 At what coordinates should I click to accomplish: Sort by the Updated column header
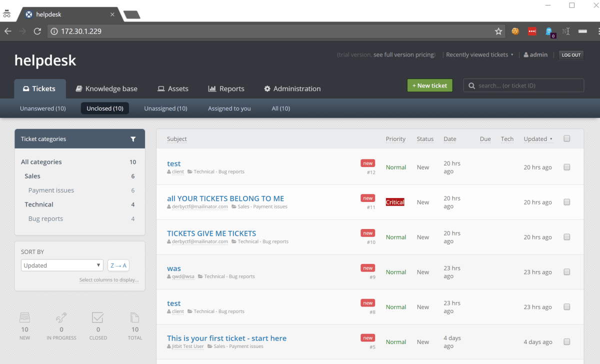tap(537, 139)
